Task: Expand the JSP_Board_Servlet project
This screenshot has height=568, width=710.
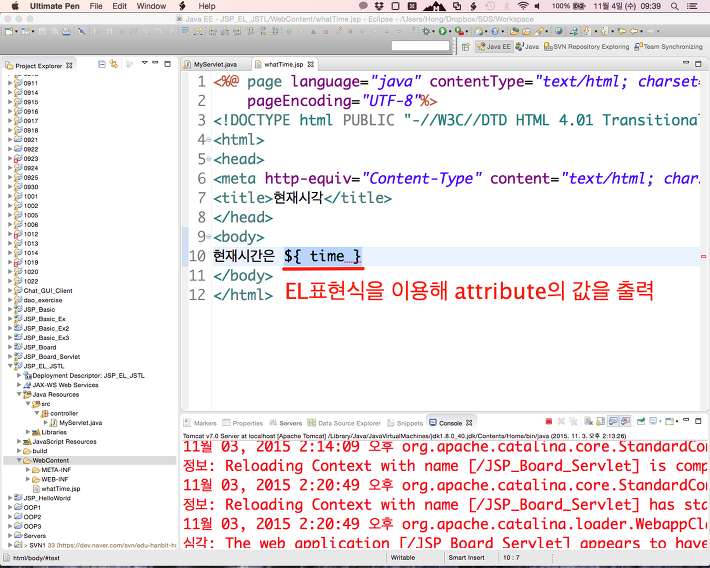Action: [x=10, y=356]
